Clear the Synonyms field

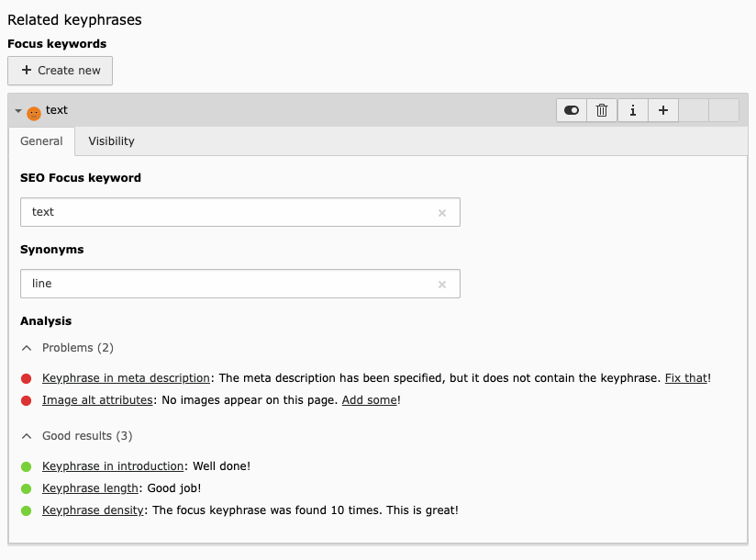tap(441, 285)
